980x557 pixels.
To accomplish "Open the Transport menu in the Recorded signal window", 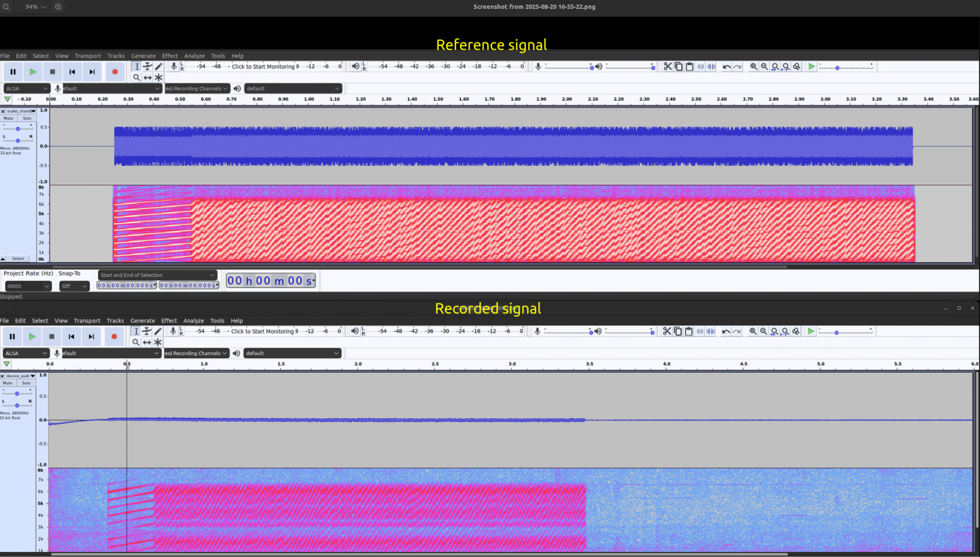I will click(87, 321).
